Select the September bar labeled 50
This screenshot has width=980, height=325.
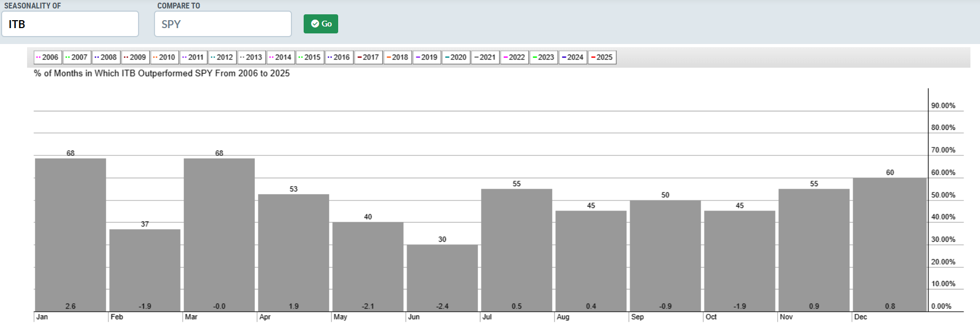click(665, 256)
